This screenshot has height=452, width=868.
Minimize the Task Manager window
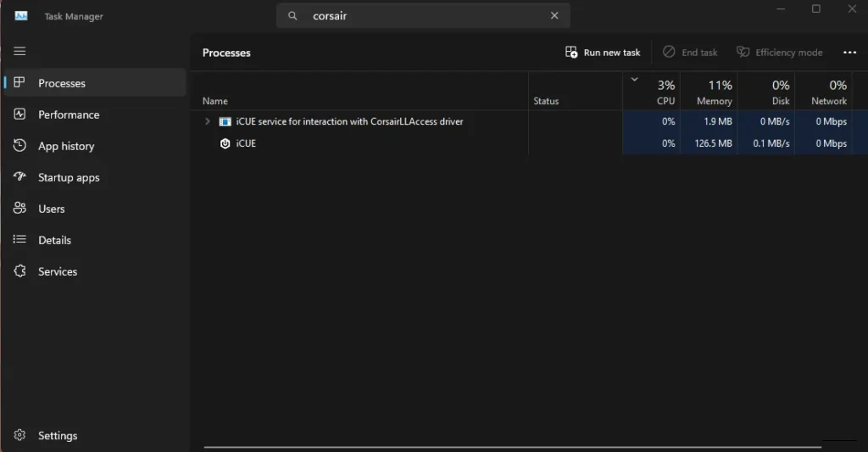[781, 8]
